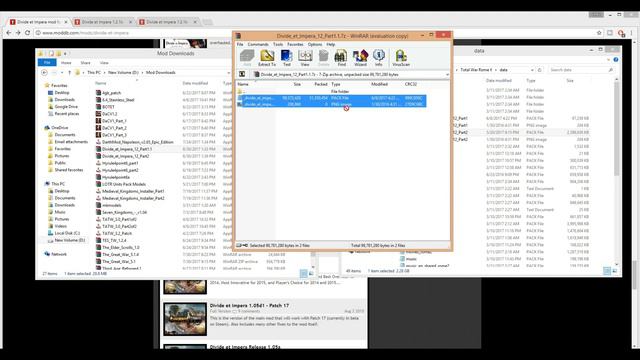The image size is (640, 360).
Task: Click the Add icon in WinRAR toolbar
Action: click(247, 58)
